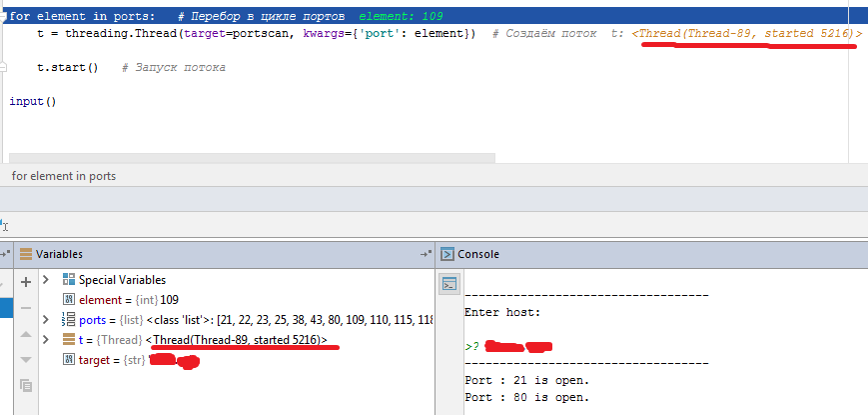Click the Variables panel header icon
This screenshot has height=415, width=868.
tap(27, 255)
